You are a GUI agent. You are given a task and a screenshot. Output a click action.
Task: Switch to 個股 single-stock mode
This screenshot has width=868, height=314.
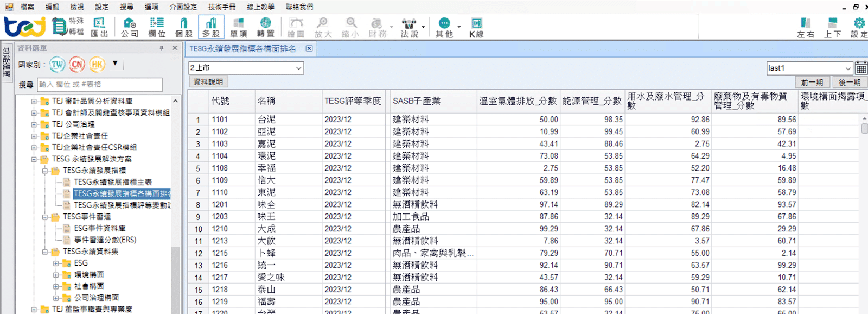pyautogui.click(x=184, y=27)
